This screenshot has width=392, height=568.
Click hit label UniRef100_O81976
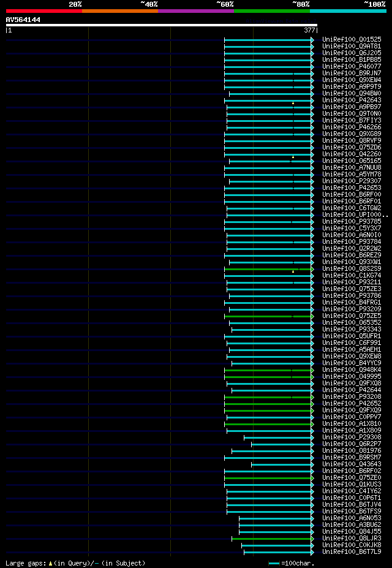tap(352, 450)
